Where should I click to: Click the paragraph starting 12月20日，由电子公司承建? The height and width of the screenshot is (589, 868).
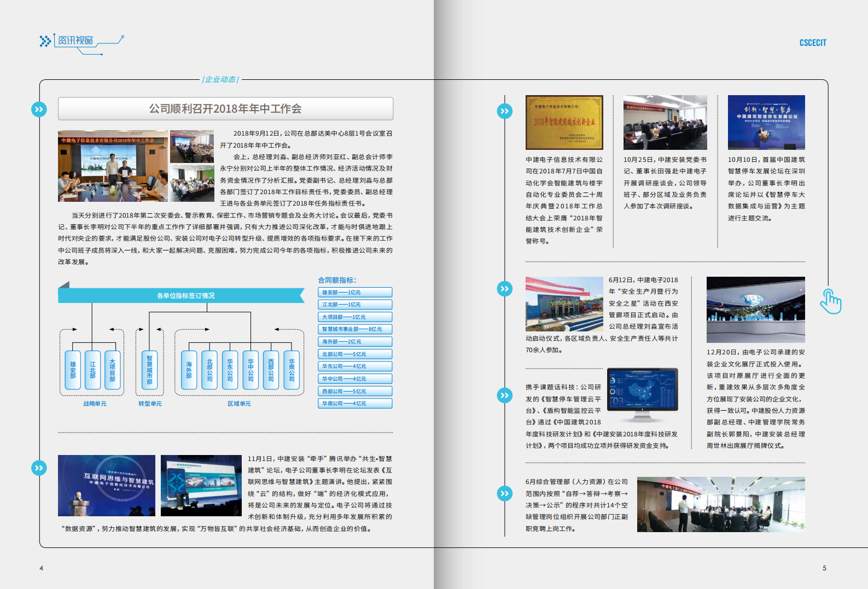756,399
